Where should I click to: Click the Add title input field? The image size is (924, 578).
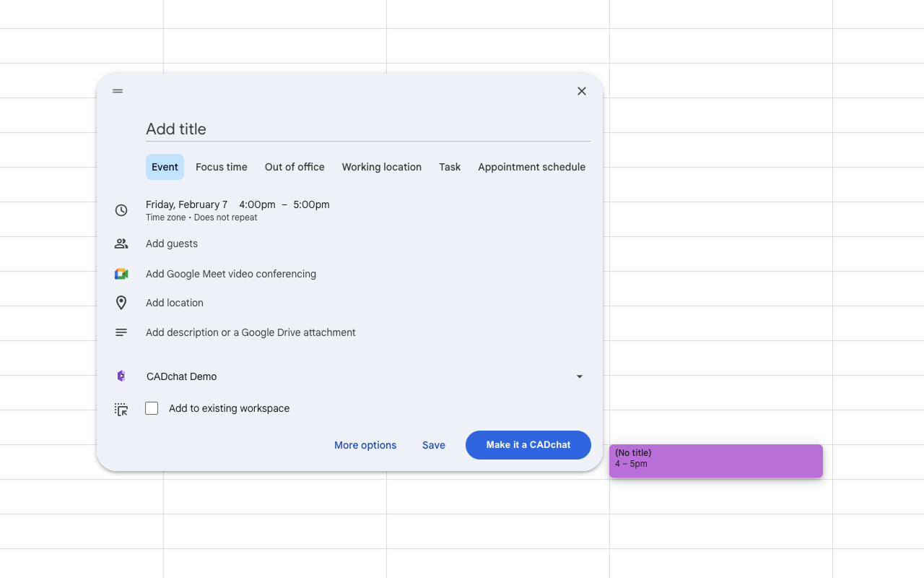368,129
